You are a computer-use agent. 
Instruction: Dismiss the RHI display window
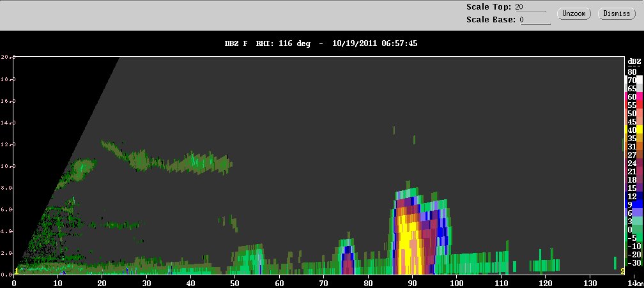click(617, 13)
